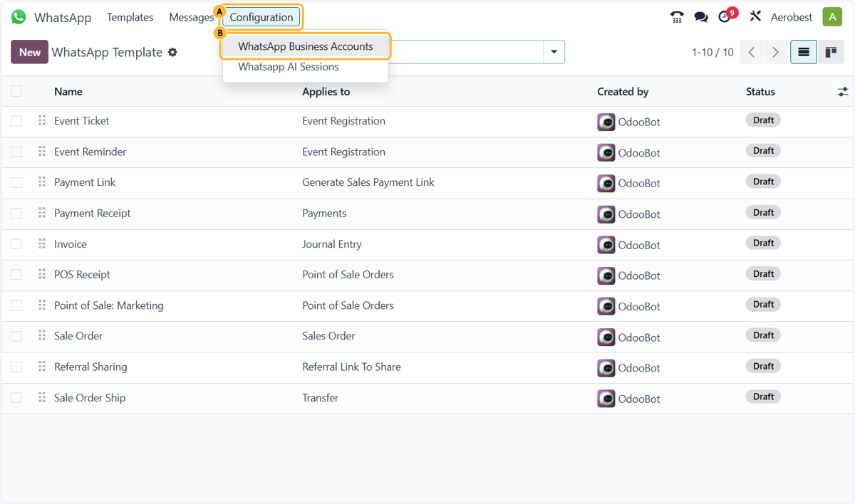The width and height of the screenshot is (855, 504).
Task: Open the Configuration menu
Action: click(x=261, y=17)
